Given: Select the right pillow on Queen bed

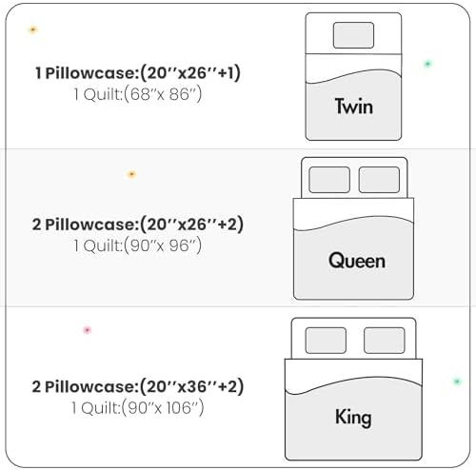Looking at the screenshot, I should [x=379, y=180].
